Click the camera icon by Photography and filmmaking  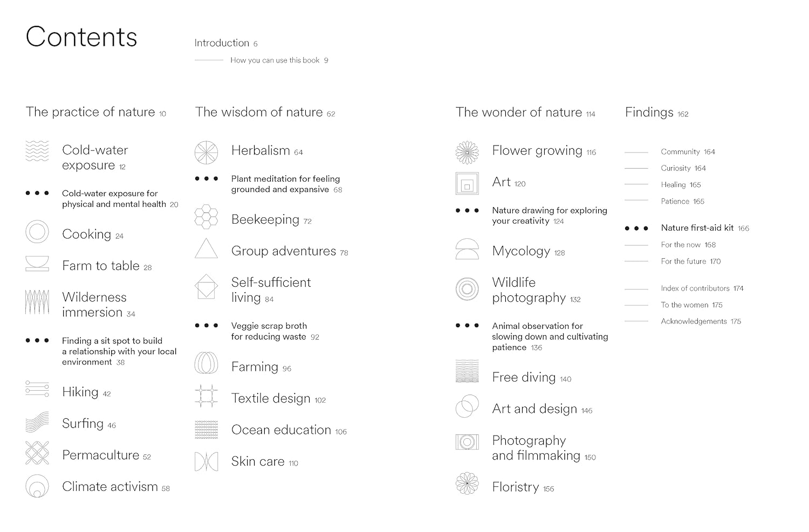(x=467, y=443)
